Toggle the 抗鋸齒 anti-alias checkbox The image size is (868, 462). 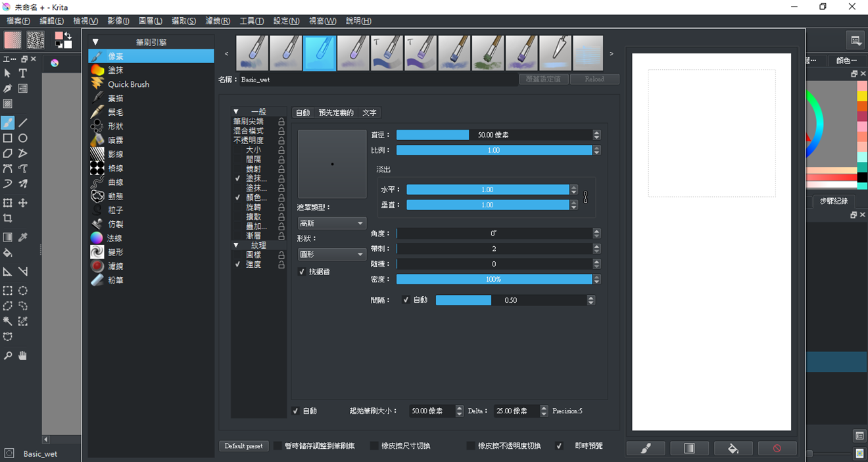coord(302,272)
